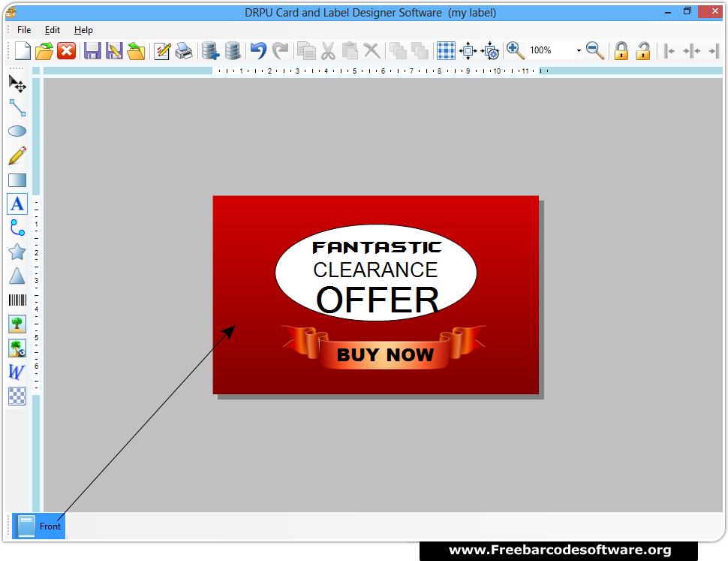
Task: Lock the selected object with padlock
Action: [621, 50]
